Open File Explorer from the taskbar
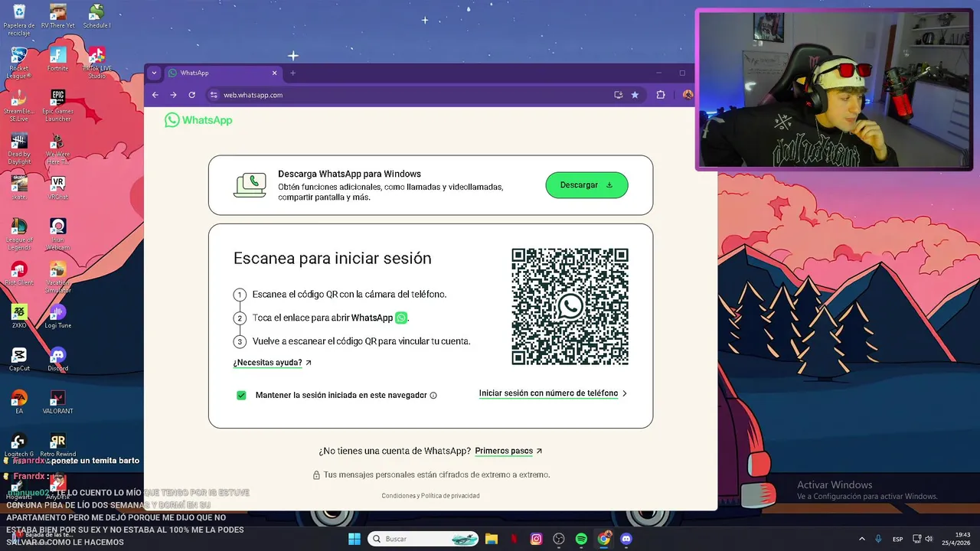The width and height of the screenshot is (980, 551). [492, 539]
